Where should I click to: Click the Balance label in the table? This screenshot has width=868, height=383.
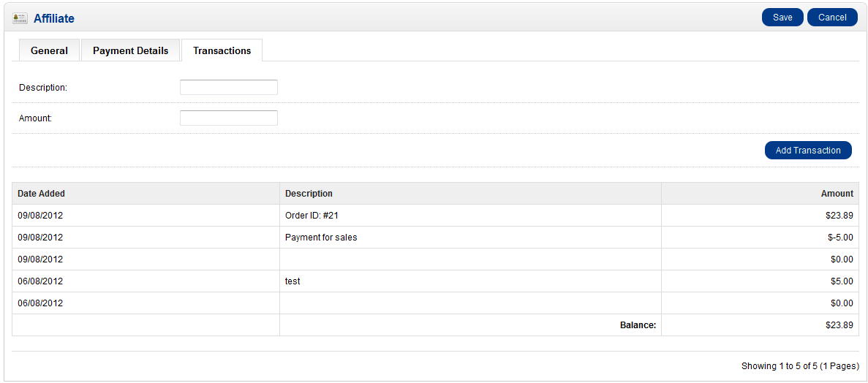coord(638,325)
